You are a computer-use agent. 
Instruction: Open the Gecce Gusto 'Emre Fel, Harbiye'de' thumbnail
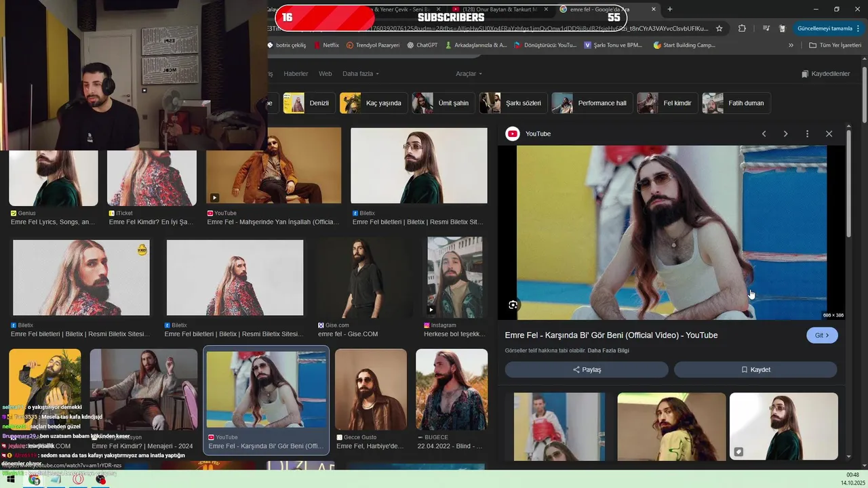[371, 390]
